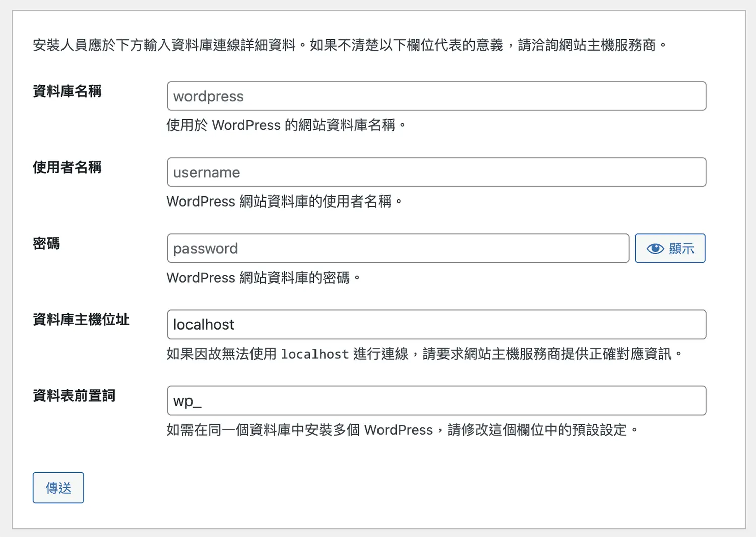Image resolution: width=756 pixels, height=537 pixels.
Task: Click the intro paragraph 安裝人員應於下方輸入
Action: pos(350,45)
